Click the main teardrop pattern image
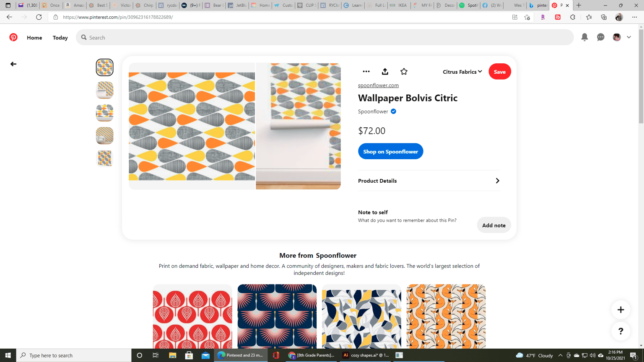644x362 pixels. (192, 126)
